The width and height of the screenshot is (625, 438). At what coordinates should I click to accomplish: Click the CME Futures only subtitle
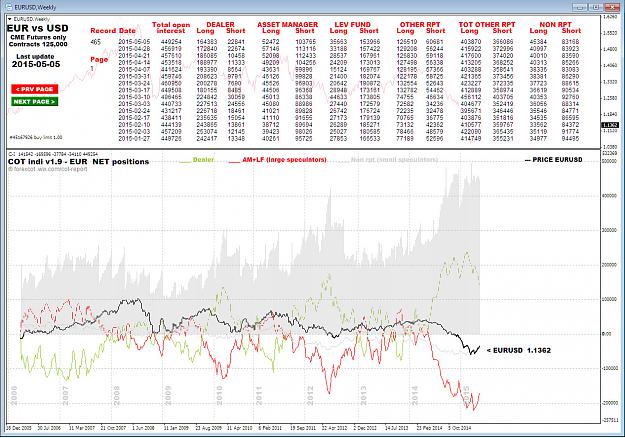[38, 37]
